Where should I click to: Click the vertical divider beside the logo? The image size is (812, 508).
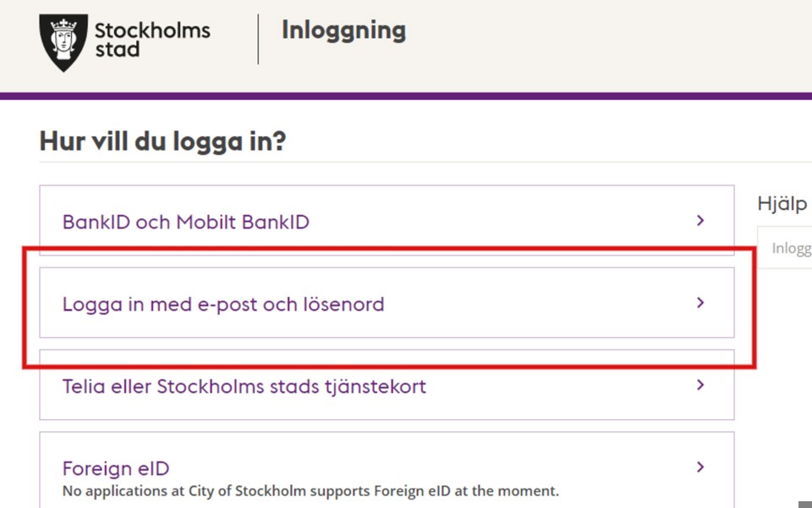click(x=258, y=39)
